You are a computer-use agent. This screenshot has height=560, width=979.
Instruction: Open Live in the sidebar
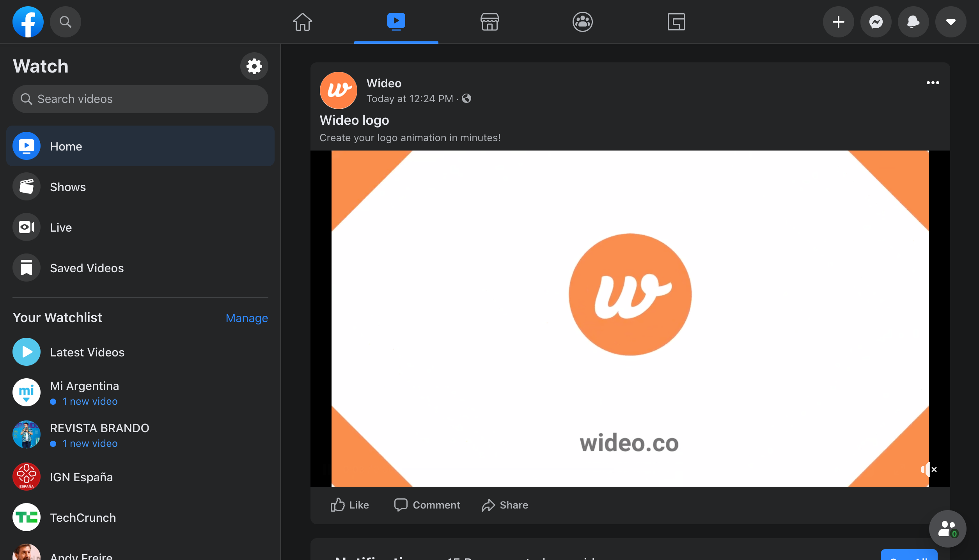[140, 227]
